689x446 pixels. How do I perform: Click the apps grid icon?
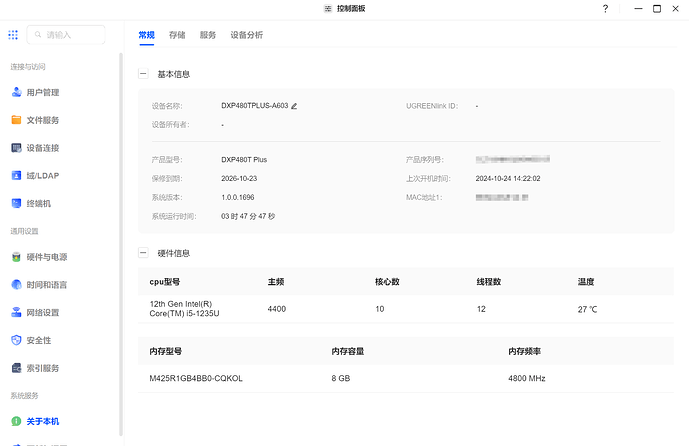click(x=13, y=35)
